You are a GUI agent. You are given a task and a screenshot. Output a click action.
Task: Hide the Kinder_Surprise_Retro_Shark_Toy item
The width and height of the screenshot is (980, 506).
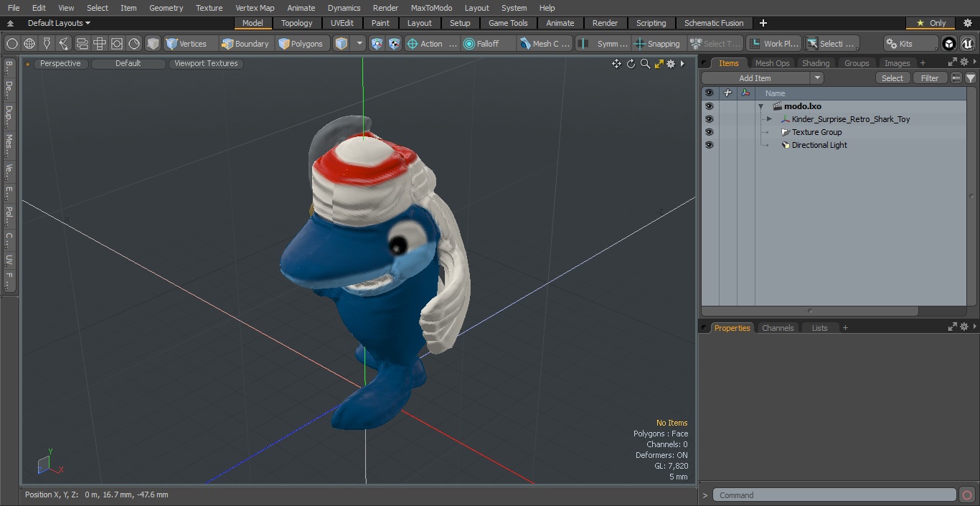[x=709, y=119]
